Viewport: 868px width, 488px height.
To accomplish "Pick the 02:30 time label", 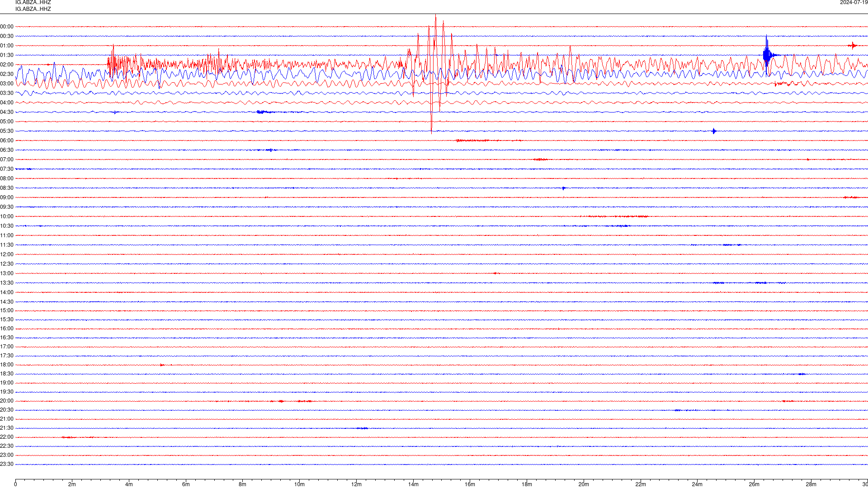I will (x=7, y=74).
